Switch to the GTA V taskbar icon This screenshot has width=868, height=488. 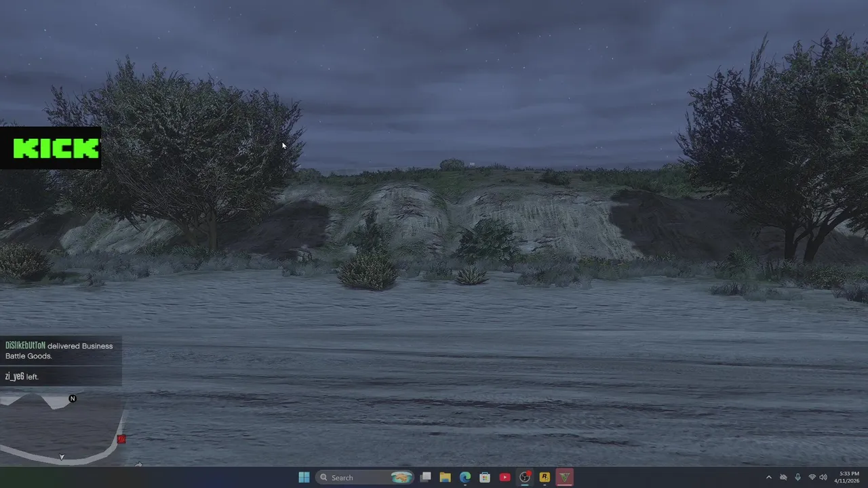point(564,477)
